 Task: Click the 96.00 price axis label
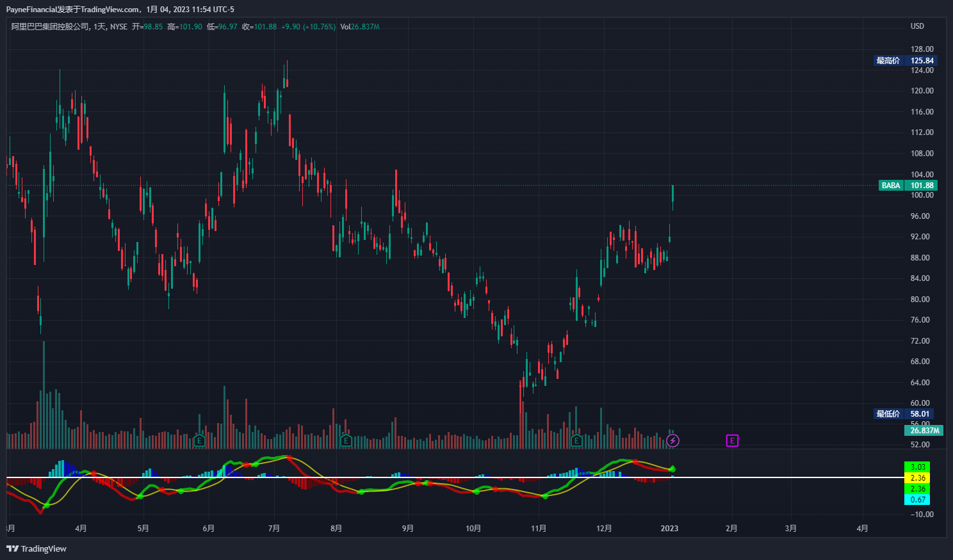pyautogui.click(x=922, y=216)
